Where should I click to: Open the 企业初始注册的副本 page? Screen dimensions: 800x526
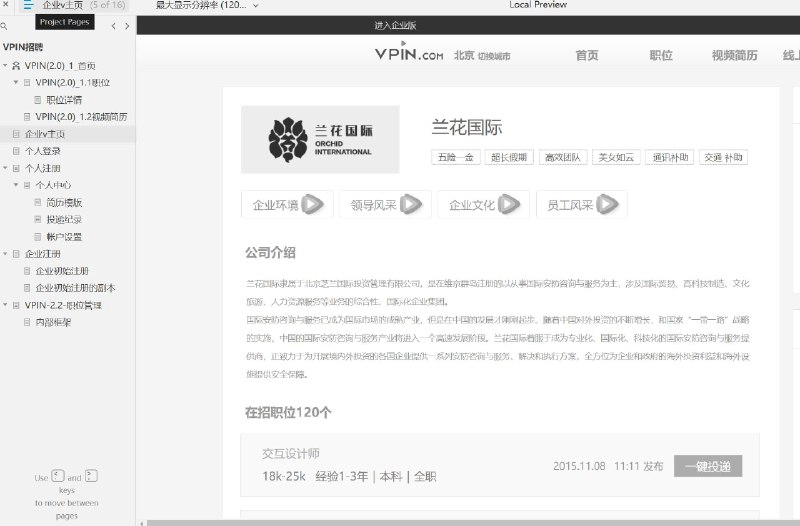(x=75, y=288)
